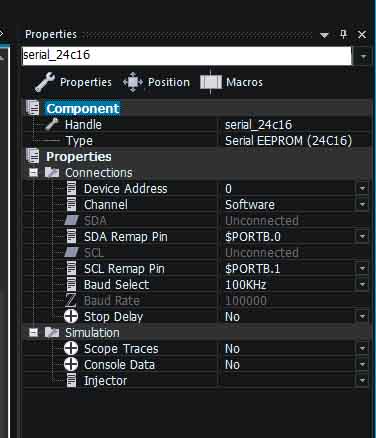The image size is (376, 438).
Task: Pin the Properties panel
Action: point(343,34)
